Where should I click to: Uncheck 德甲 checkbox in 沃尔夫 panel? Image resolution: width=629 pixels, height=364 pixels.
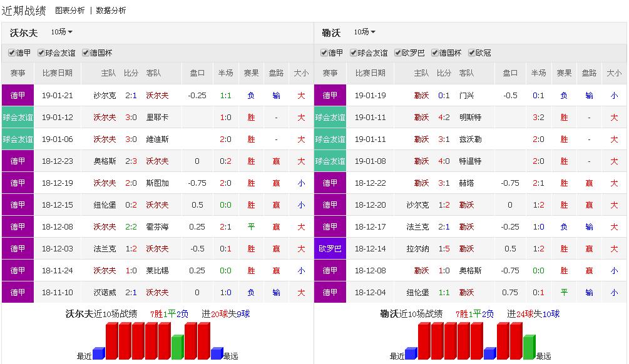[x=12, y=53]
